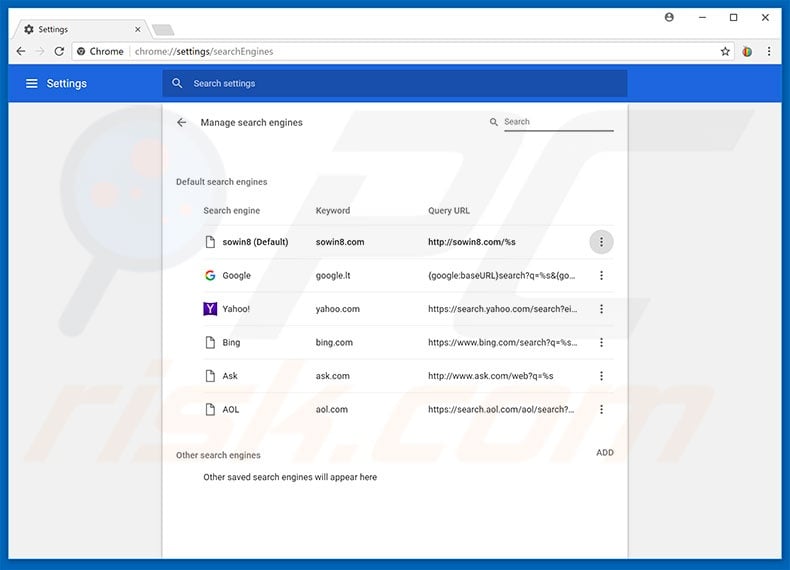Screen dimensions: 790x570
Task: Click the 'google.lt' keyword
Action: click(x=333, y=275)
